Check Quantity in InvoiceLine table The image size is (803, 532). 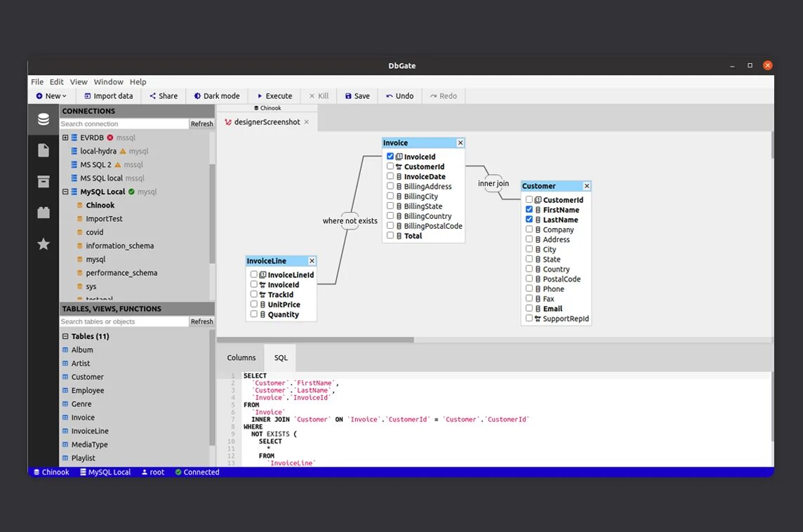[253, 314]
